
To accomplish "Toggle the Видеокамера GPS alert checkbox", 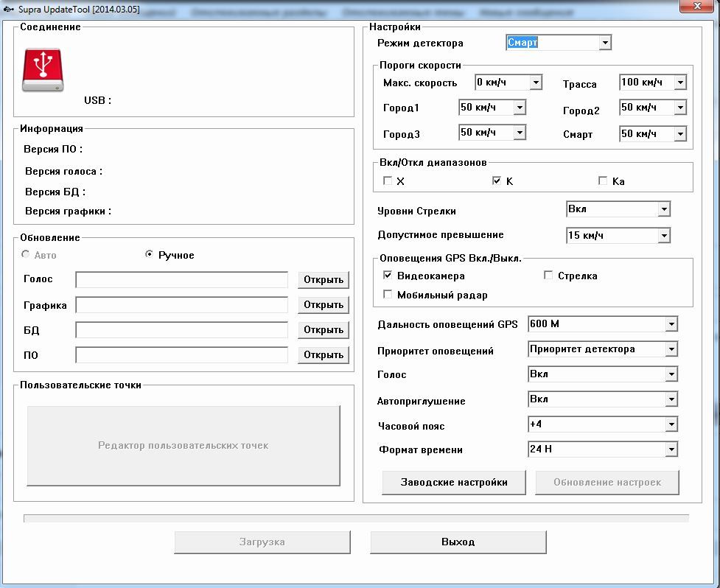I will (388, 276).
